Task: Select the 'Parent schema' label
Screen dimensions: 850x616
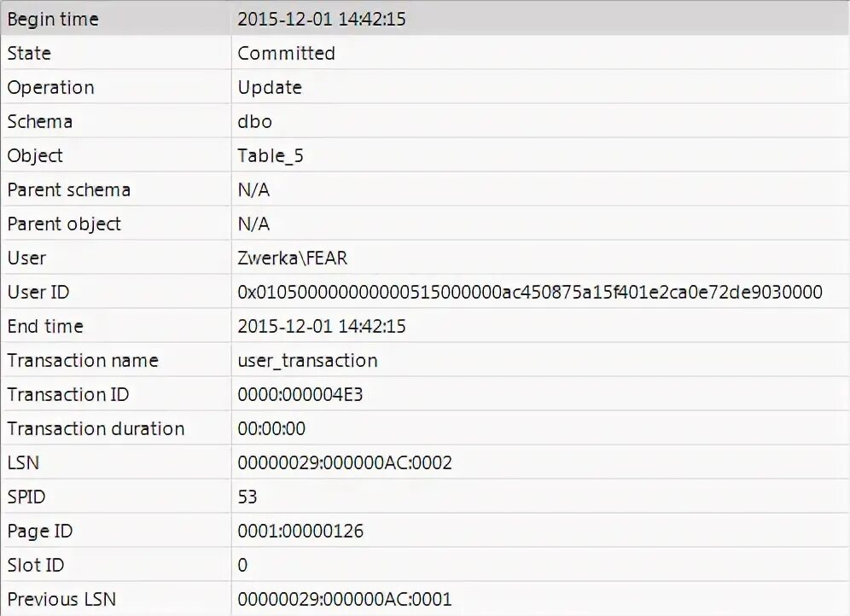Action: 69,189
